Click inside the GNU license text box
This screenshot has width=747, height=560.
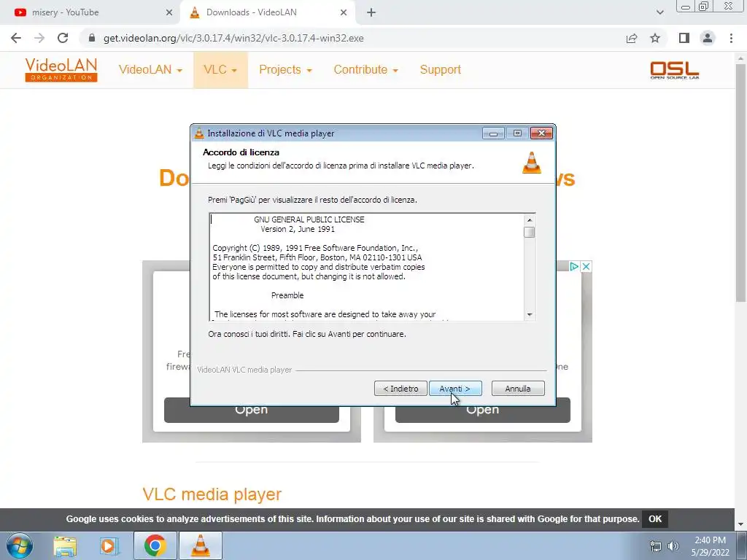(367, 267)
